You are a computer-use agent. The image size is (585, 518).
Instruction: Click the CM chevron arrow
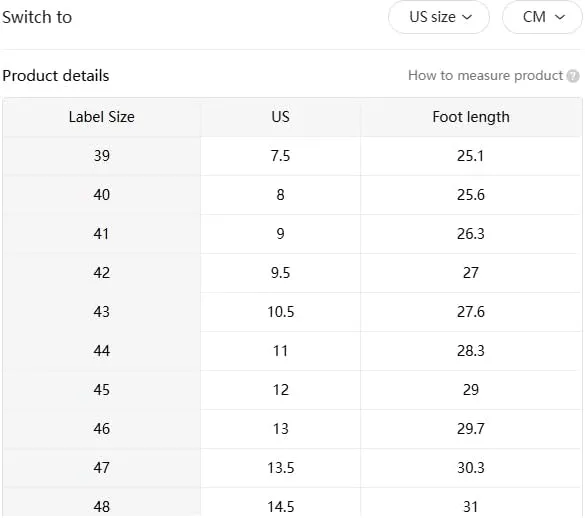[560, 17]
